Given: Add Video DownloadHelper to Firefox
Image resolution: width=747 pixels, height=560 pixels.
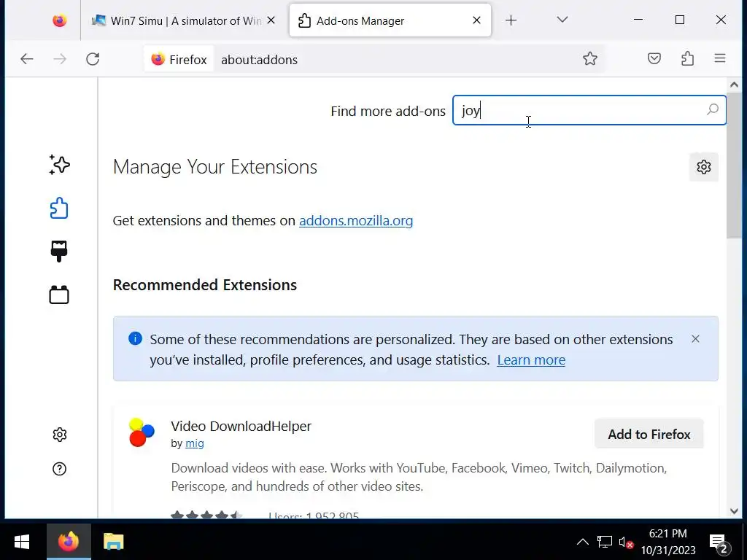Looking at the screenshot, I should click(649, 434).
